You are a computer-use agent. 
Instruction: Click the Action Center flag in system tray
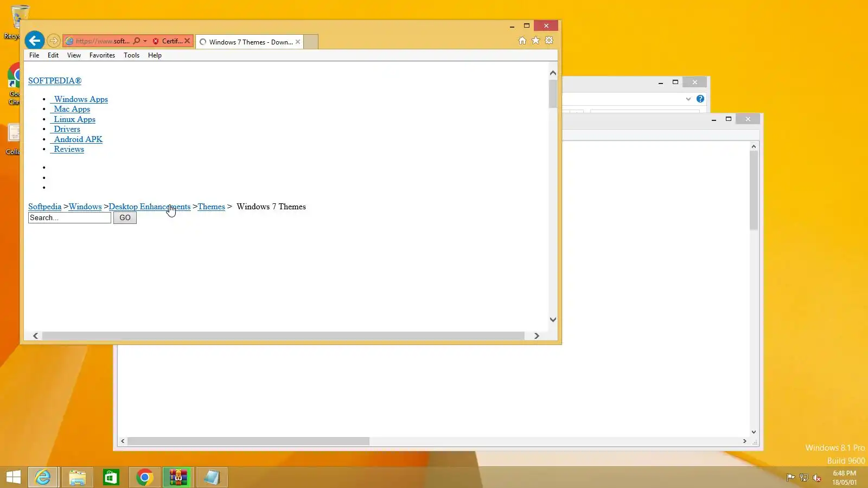(x=791, y=478)
